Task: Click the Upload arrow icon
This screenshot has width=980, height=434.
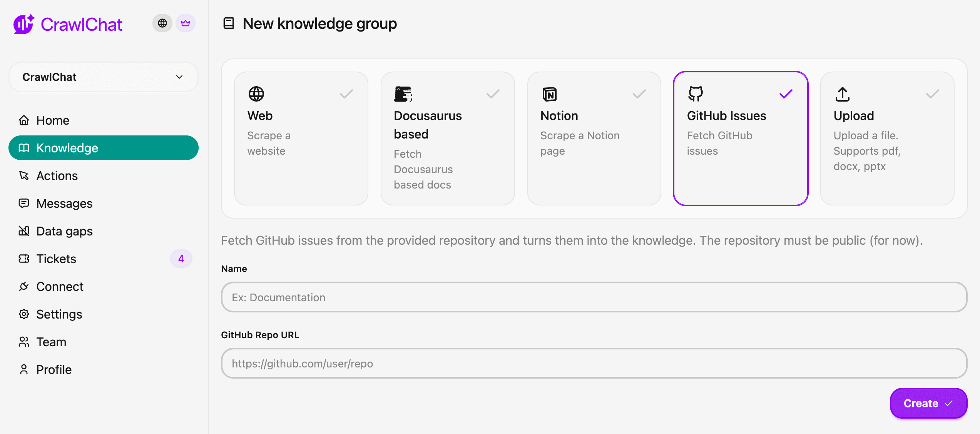Action: point(843,94)
